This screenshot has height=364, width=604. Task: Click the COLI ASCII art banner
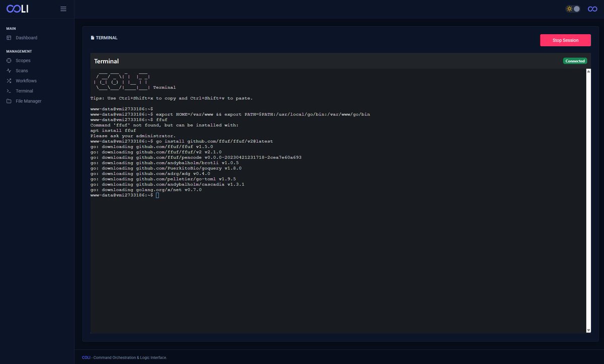(x=121, y=80)
